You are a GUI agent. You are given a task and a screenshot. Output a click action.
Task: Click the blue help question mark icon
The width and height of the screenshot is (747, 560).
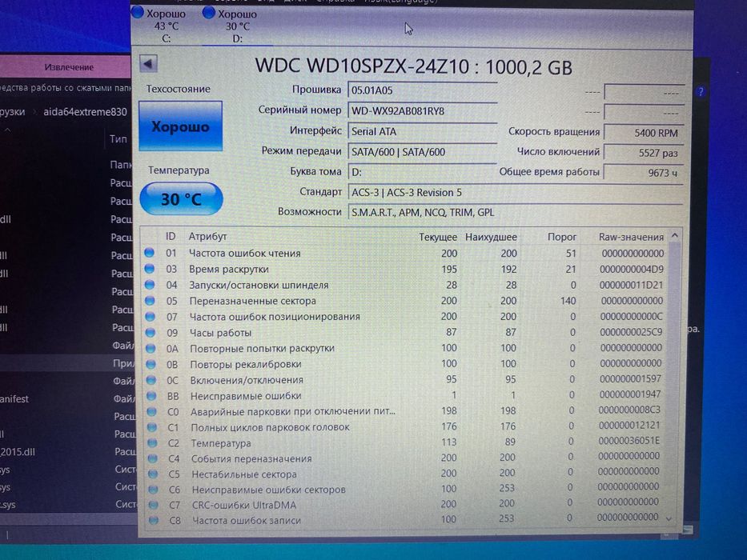coord(701,92)
